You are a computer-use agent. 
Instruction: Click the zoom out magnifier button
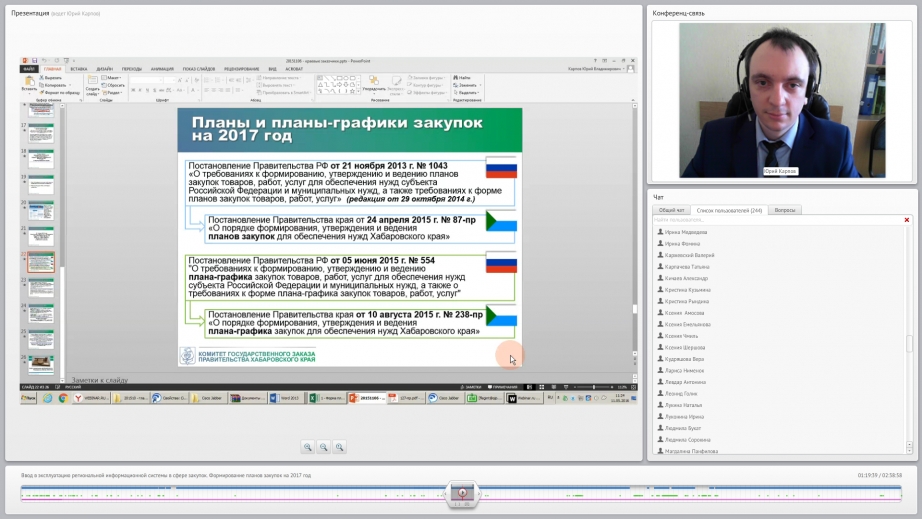[308, 447]
